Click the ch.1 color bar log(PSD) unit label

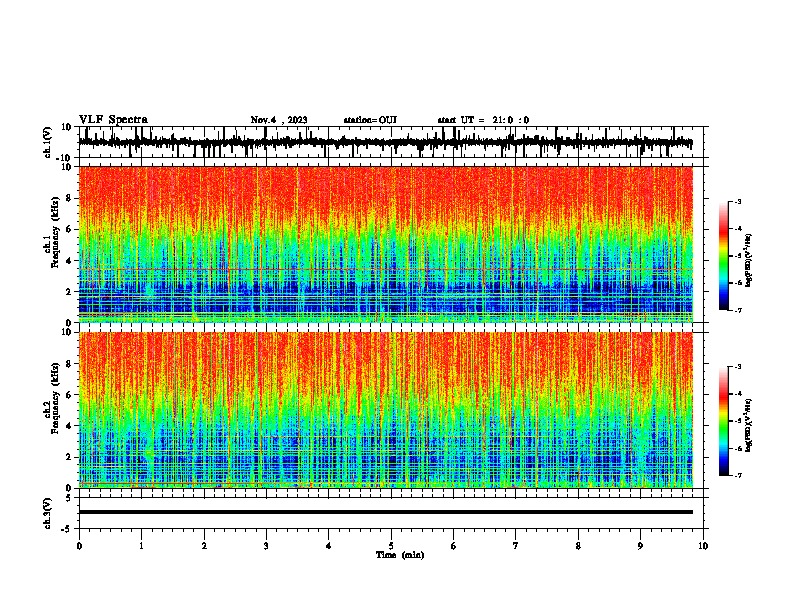[x=749, y=260]
